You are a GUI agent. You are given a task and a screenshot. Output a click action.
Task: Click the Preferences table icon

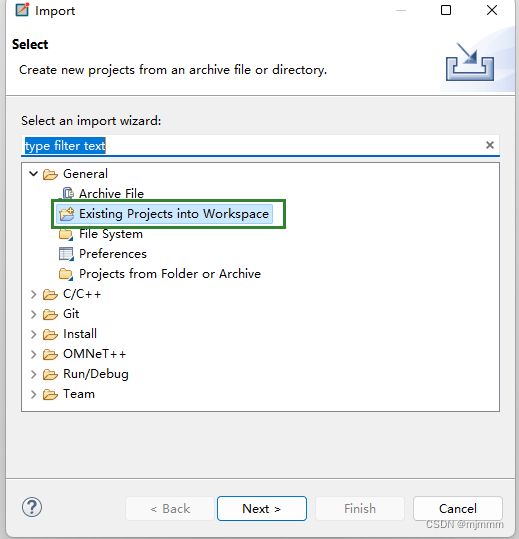(x=66, y=254)
